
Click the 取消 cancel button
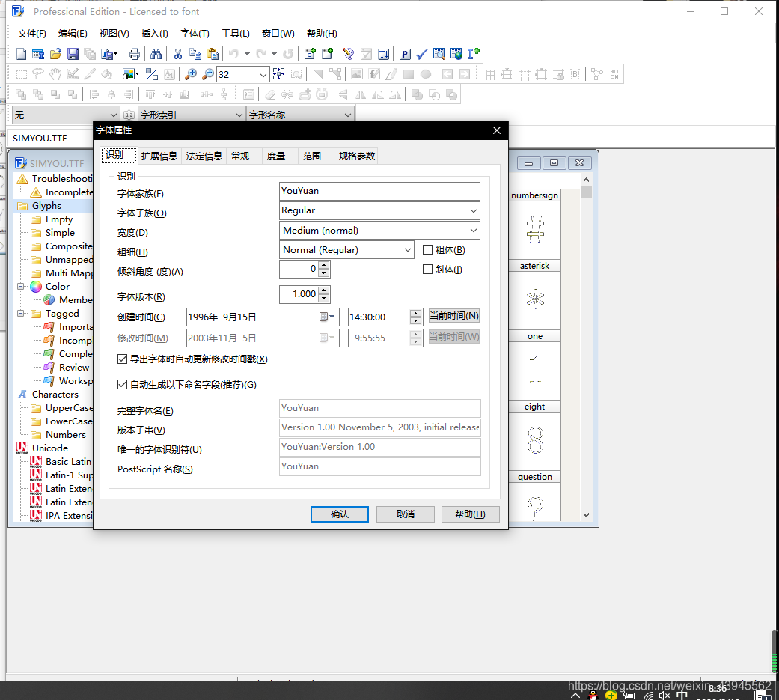[406, 514]
